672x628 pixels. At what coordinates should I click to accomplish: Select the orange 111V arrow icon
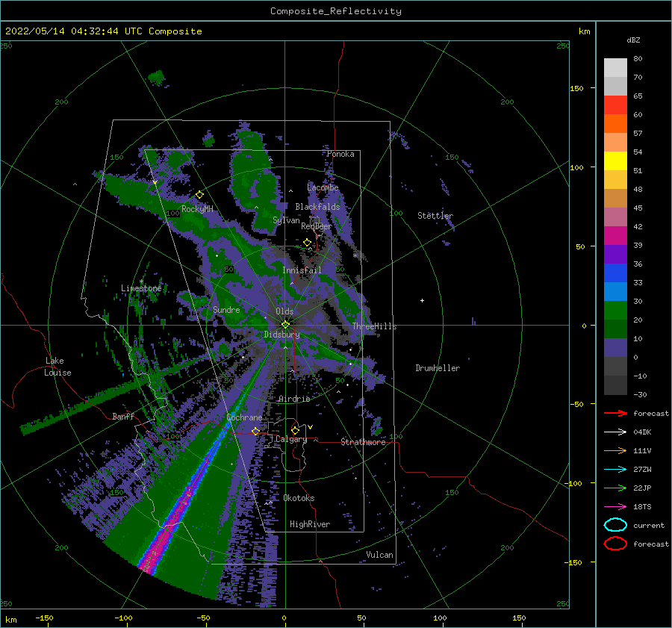615,450
